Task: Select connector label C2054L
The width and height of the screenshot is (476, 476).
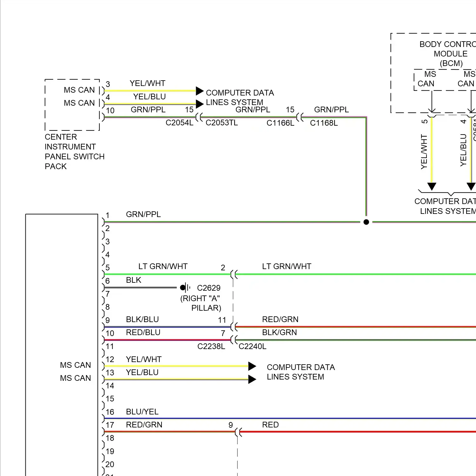Action: point(179,123)
